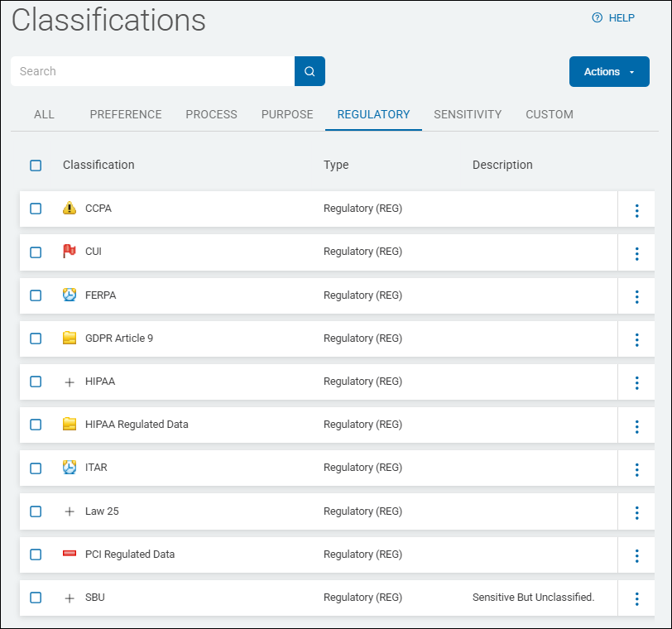Screen dimensions: 672x629
Task: Switch to the SENSITIVITY tab
Action: click(x=468, y=115)
